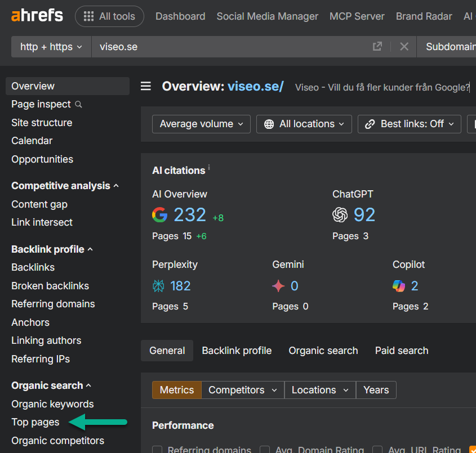Click the Perplexity logo icon
476x453 pixels.
click(158, 286)
